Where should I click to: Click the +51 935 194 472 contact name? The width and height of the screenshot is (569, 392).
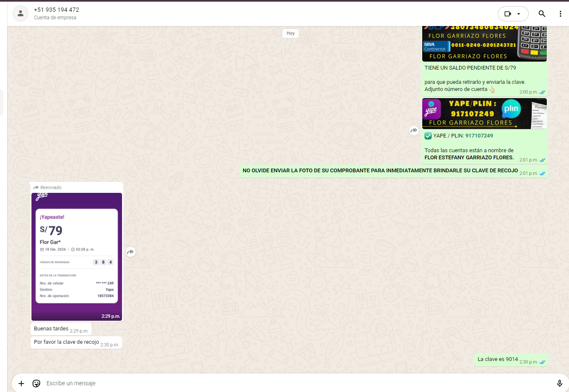(x=57, y=10)
